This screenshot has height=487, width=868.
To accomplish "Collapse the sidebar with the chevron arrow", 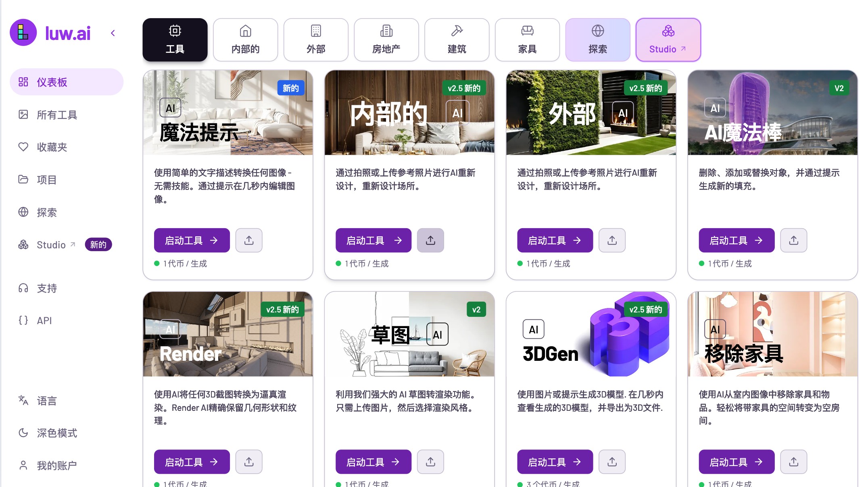I will coord(113,33).
